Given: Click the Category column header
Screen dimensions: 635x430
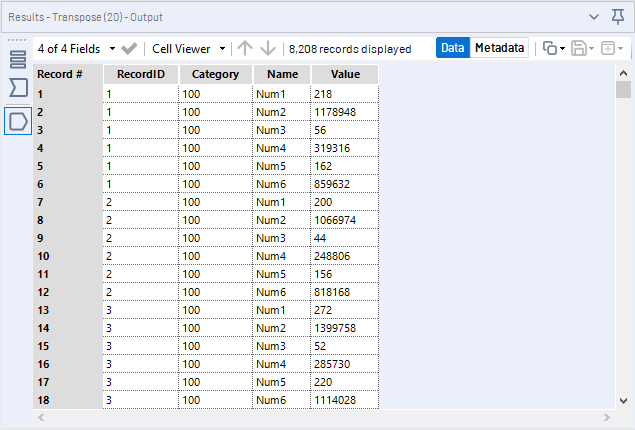Looking at the screenshot, I should 215,74.
